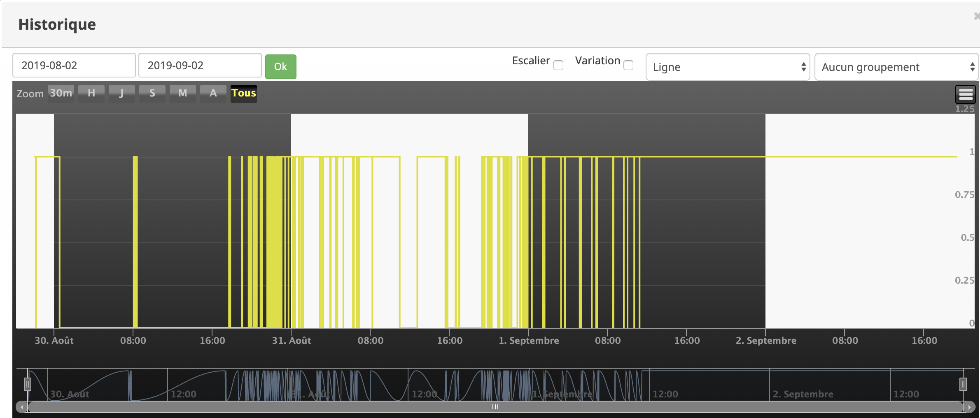980x418 pixels.
Task: Enable the Escalier checkbox
Action: click(558, 65)
